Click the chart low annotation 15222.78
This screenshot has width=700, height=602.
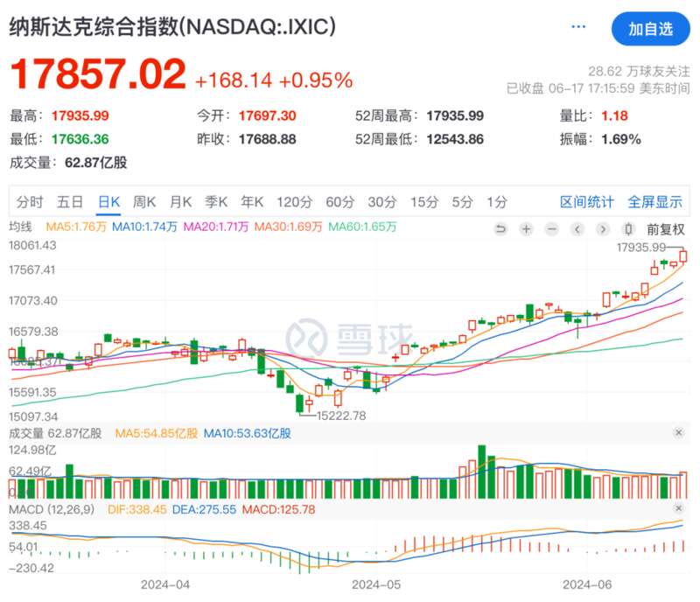coord(341,416)
